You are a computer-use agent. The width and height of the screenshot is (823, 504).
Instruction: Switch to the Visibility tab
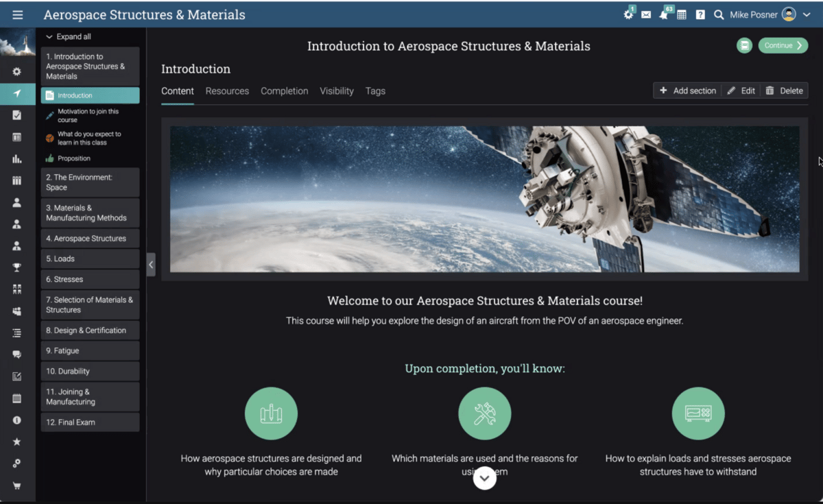(337, 91)
